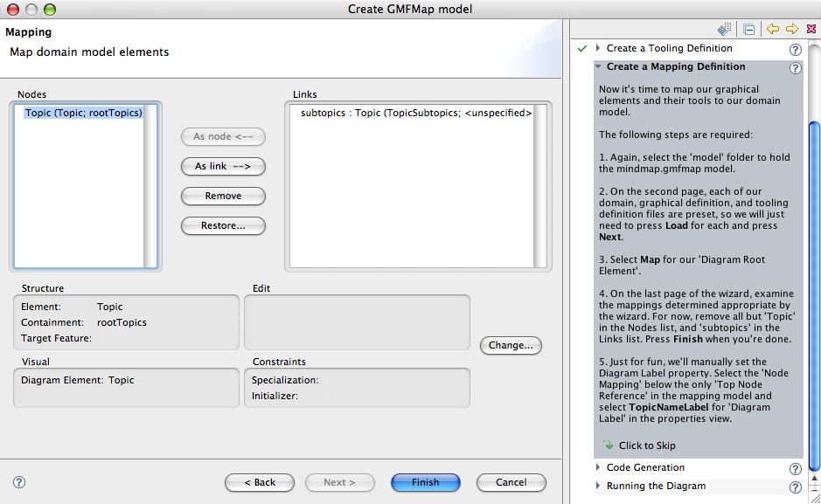Viewport: 821px width, 504px height.
Task: Open help for Create a Tooling Definition
Action: (796, 50)
